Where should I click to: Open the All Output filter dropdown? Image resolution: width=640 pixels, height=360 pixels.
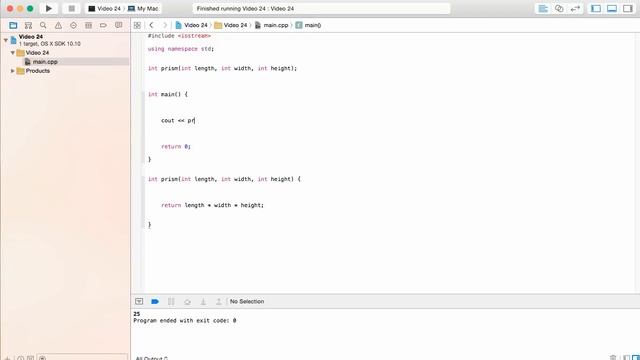pos(151,358)
